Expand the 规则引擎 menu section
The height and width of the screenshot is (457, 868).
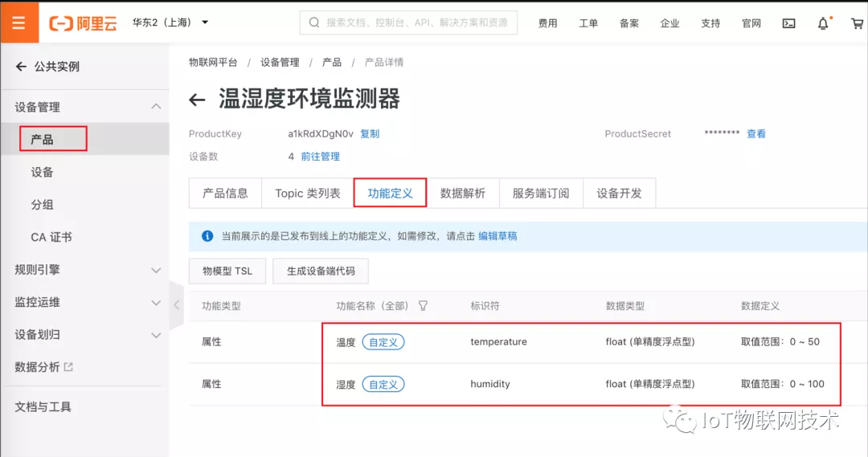[156, 270]
